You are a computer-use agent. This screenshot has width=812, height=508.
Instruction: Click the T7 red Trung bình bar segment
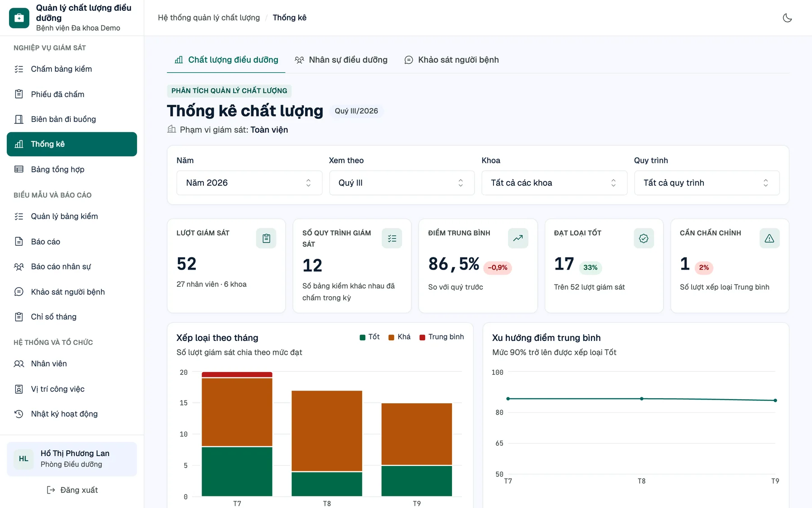click(x=237, y=374)
